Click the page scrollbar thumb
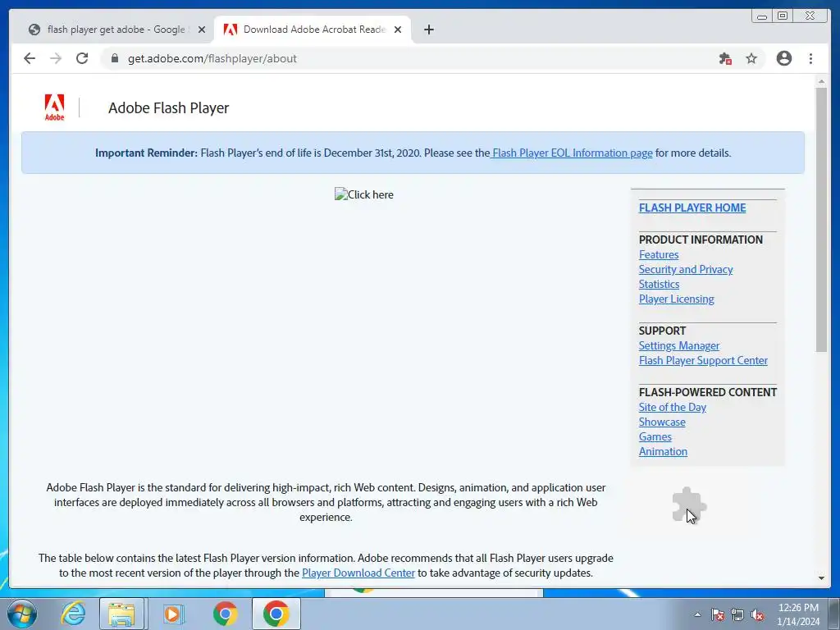The width and height of the screenshot is (840, 630). [821, 220]
